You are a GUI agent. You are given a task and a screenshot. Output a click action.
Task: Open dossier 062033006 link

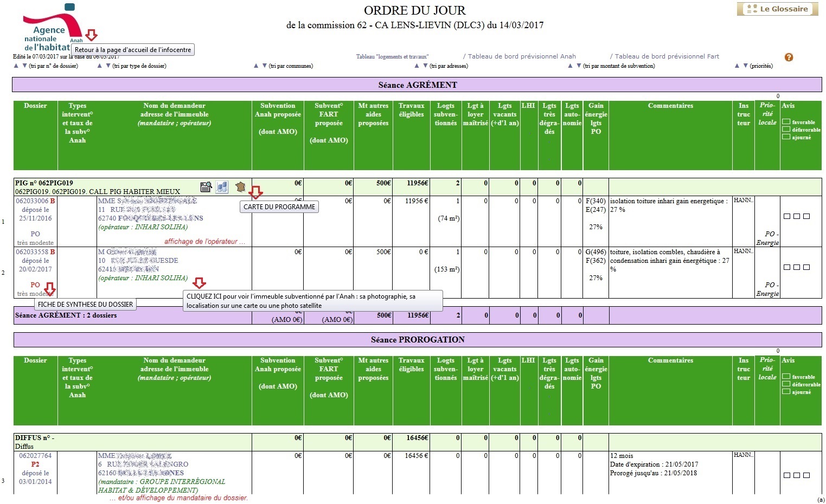click(x=32, y=201)
